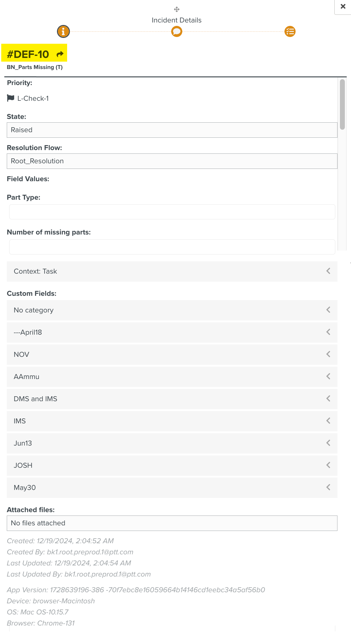The height and width of the screenshot is (644, 351).
Task: Expand the ---April18 section
Action: (172, 332)
